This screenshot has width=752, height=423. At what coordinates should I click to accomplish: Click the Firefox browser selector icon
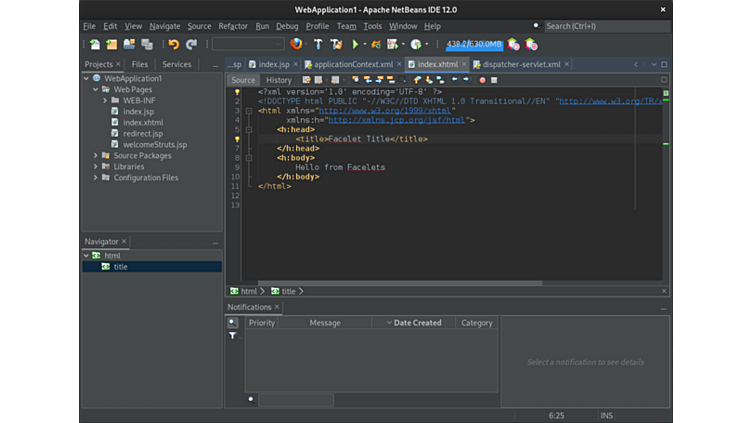[296, 44]
